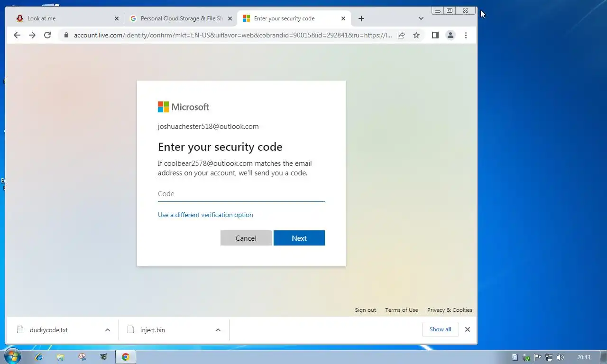Cancel the security code verification

(246, 238)
